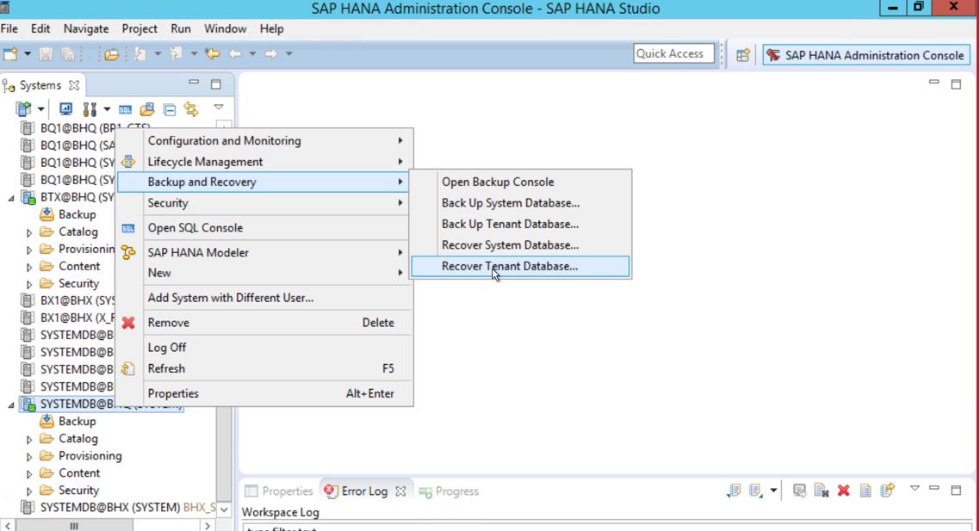Click the red Delete Log icon in Error Log
This screenshot has height=531, width=980.
[x=844, y=491]
